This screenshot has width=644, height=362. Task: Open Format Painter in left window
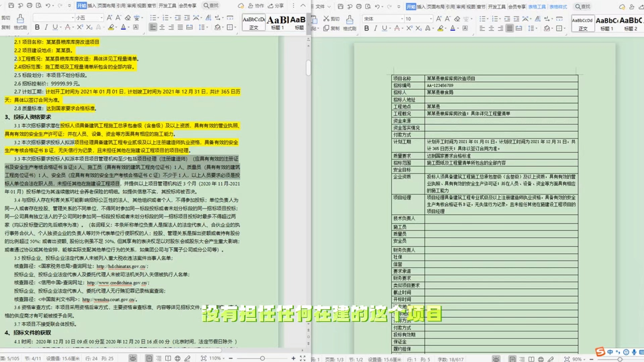[20, 22]
